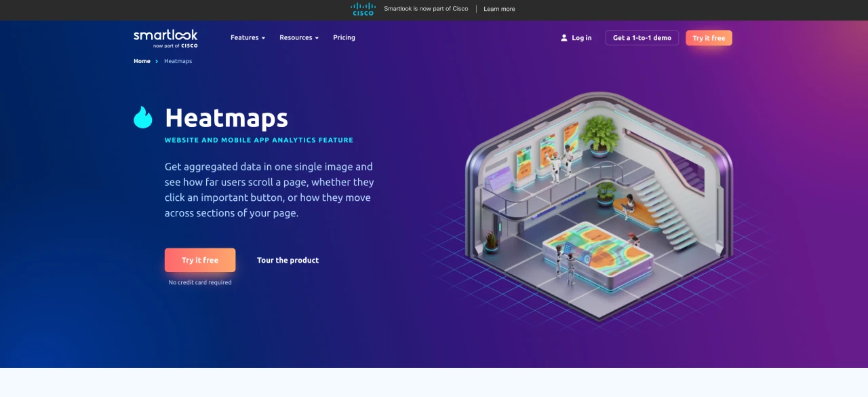Screen dimensions: 868x397
Task: Click Smartlook is now part of Cisco text
Action: [426, 9]
